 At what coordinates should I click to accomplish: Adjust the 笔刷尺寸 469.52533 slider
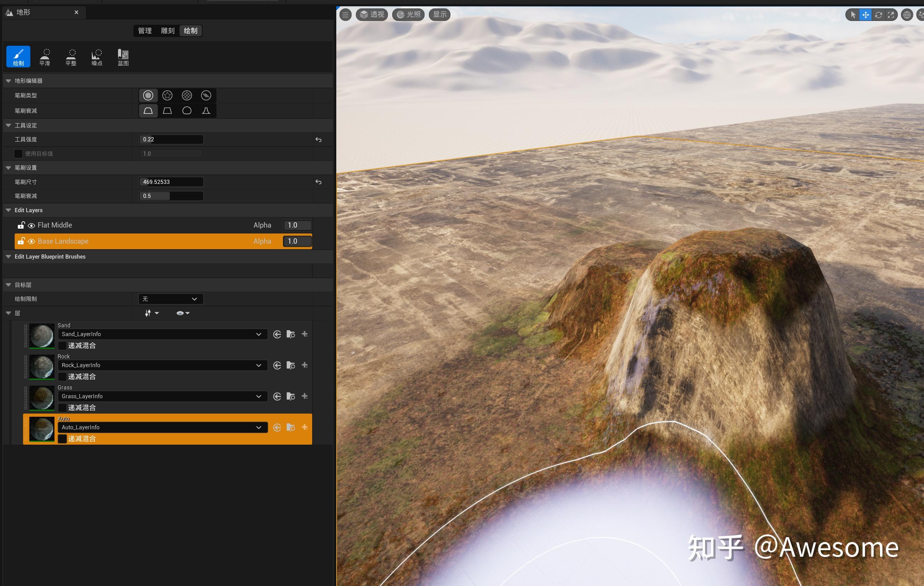[x=171, y=182]
